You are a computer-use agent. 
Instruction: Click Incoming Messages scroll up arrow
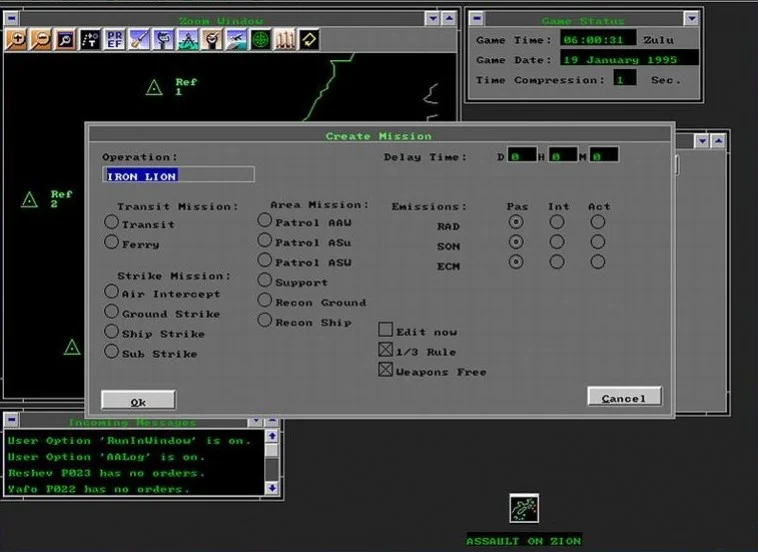pyautogui.click(x=272, y=436)
